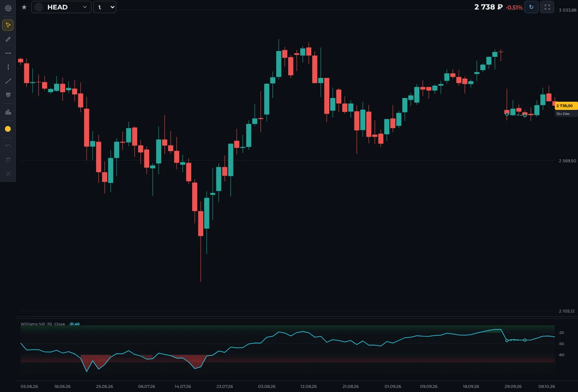Delete drawings with the trash icon

(8, 160)
